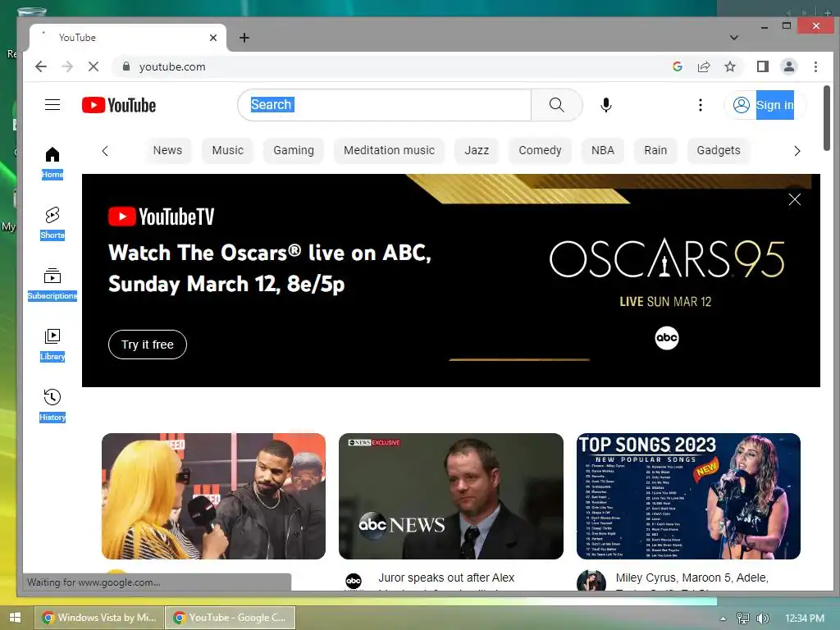Click the youtube.com address bar
The height and width of the screenshot is (630, 840).
coord(396,66)
